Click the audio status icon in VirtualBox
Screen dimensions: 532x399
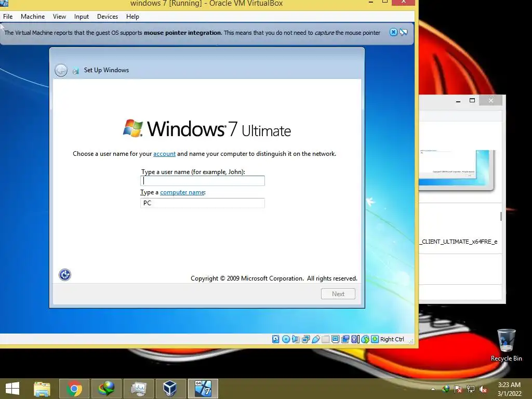pos(296,339)
